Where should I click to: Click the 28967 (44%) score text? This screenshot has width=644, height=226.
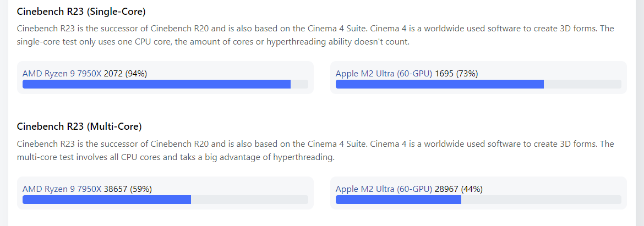coord(459,189)
